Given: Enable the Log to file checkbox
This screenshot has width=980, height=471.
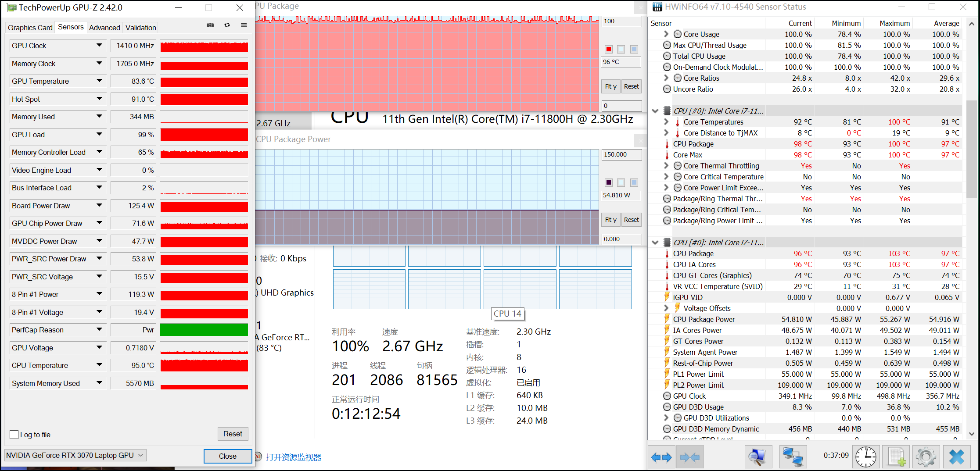Looking at the screenshot, I should (x=14, y=435).
